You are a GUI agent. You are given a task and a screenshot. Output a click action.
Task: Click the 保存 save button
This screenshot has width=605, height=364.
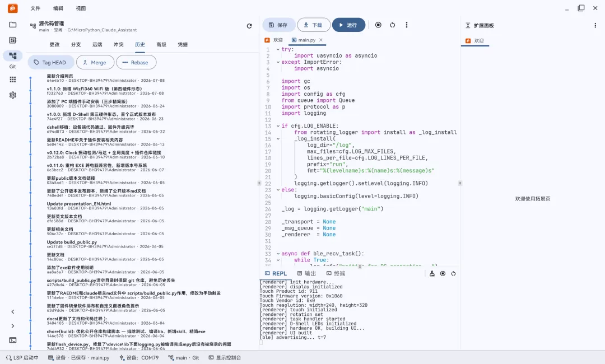click(x=279, y=25)
